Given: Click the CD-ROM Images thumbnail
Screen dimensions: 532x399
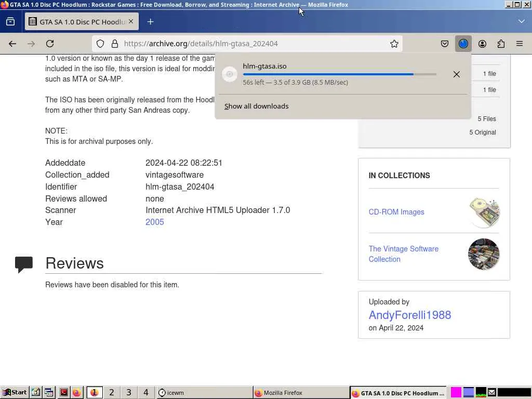Looking at the screenshot, I should click(x=484, y=212).
